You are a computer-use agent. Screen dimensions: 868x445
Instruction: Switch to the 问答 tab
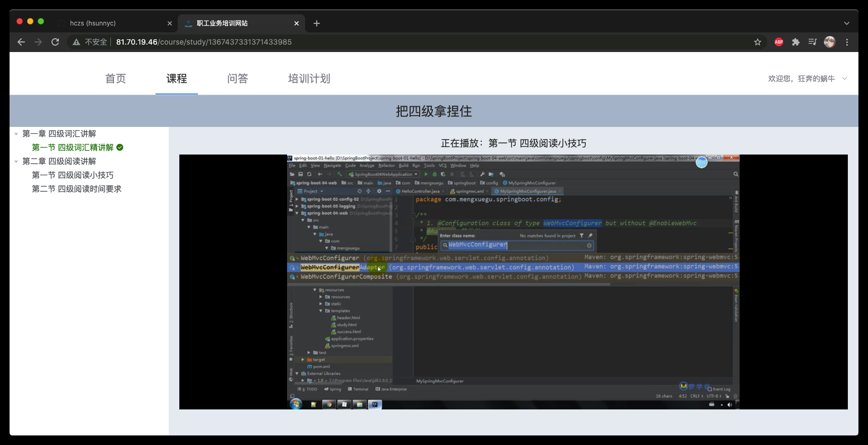(238, 79)
